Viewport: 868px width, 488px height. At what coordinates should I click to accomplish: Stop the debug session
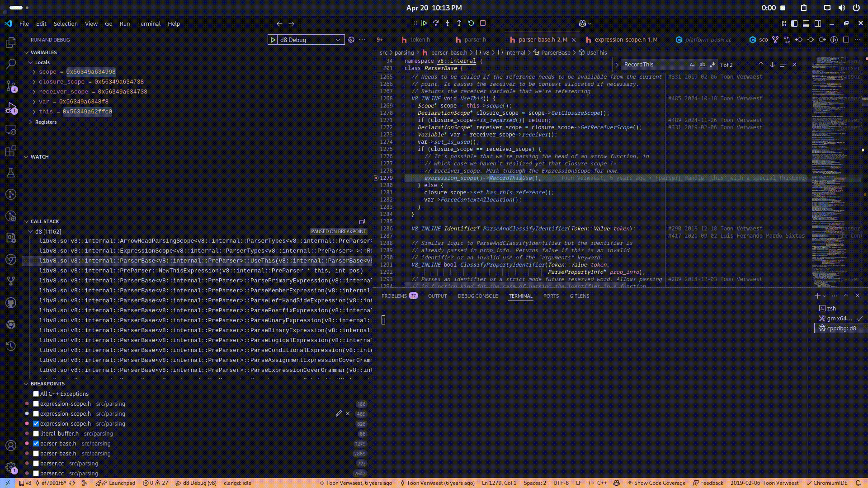tap(483, 23)
